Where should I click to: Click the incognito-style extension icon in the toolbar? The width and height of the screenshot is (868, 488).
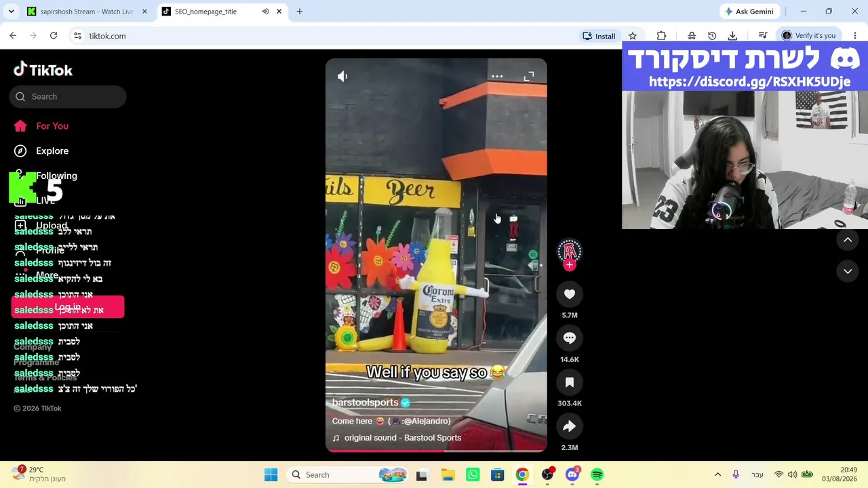692,36
